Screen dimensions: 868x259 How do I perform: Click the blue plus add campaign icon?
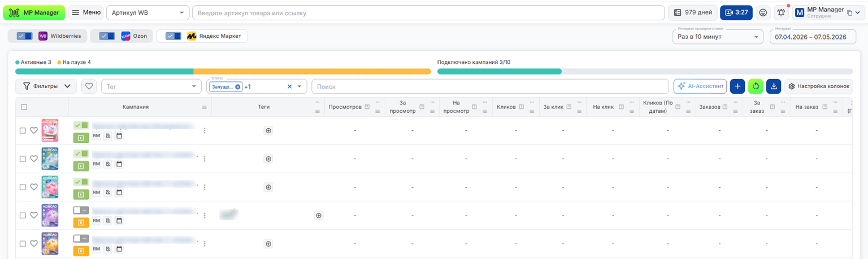coord(737,86)
